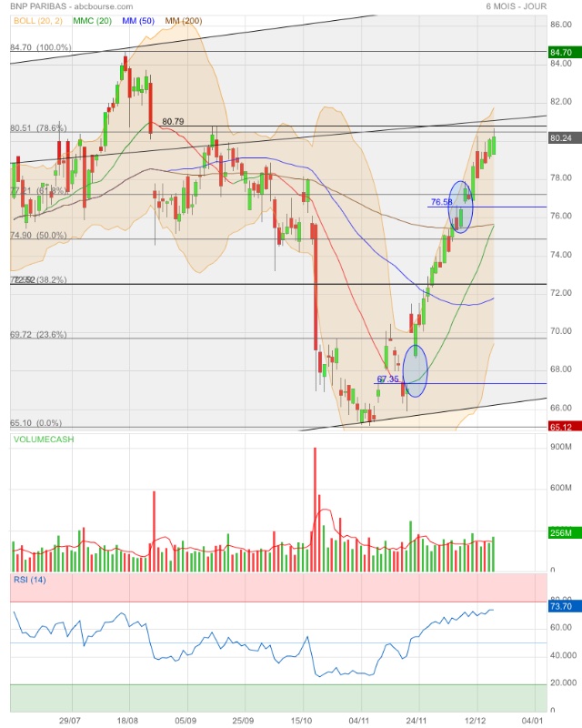Click the BNP PARIBAS - abcbourse.com title
The height and width of the screenshot is (728, 582).
click(72, 6)
